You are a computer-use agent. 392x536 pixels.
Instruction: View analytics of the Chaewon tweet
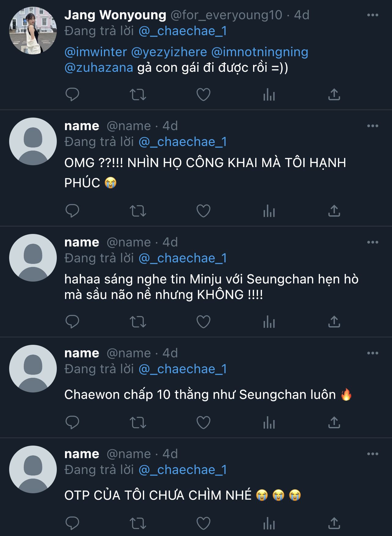click(x=269, y=423)
